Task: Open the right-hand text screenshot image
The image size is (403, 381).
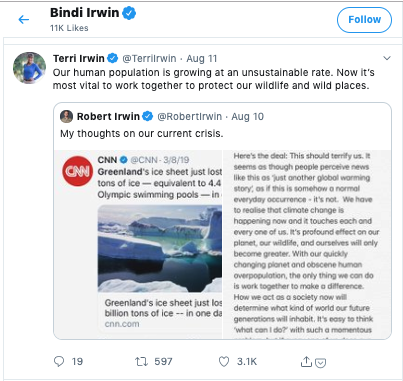Action: 307,244
